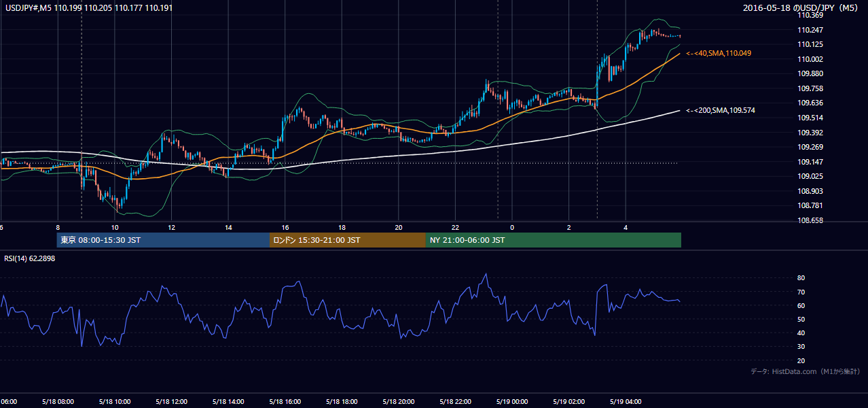Click the 109.880 price axis label
Screen dimensions: 868x408
(810, 74)
